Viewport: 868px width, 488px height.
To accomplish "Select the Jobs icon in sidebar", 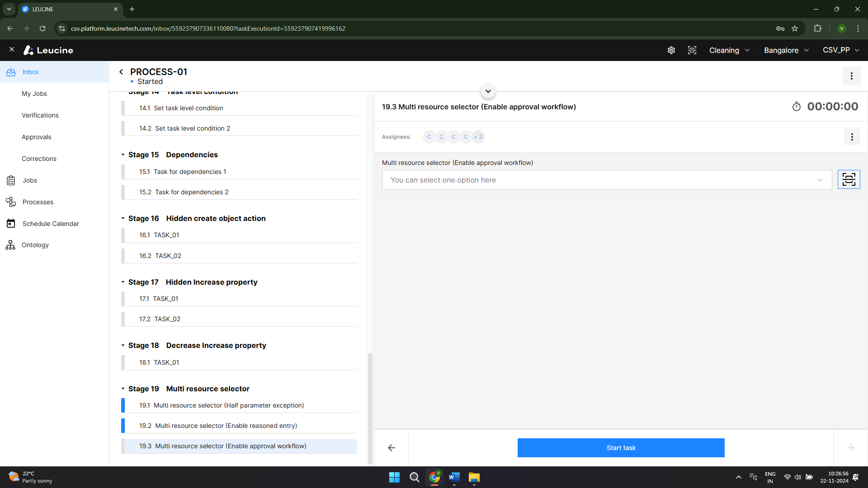I will tap(11, 180).
